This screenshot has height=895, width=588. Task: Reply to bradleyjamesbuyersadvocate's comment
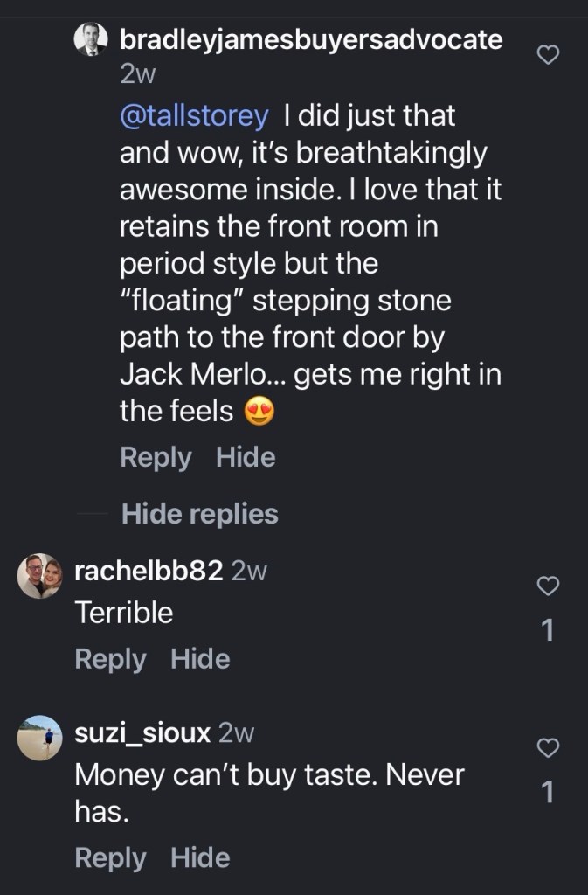pyautogui.click(x=156, y=457)
